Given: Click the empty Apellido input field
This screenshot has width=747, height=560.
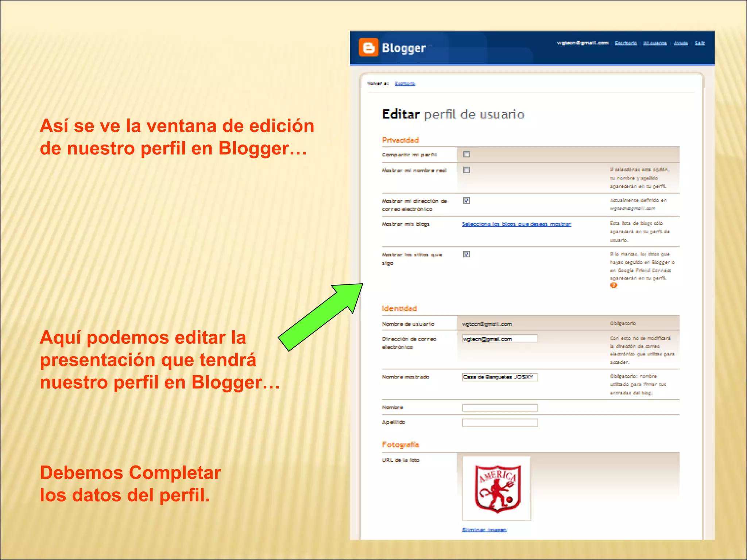Looking at the screenshot, I should (500, 423).
